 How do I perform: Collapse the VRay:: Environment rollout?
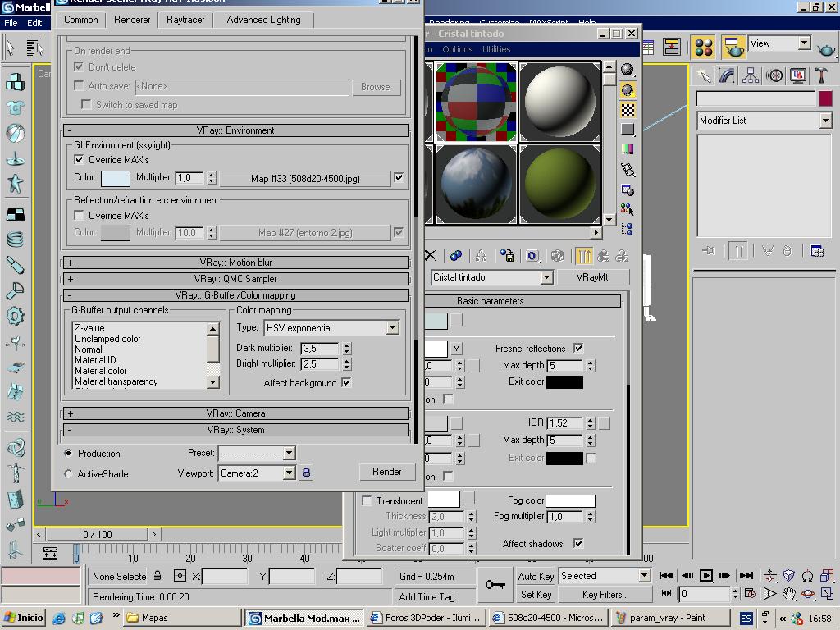click(235, 130)
